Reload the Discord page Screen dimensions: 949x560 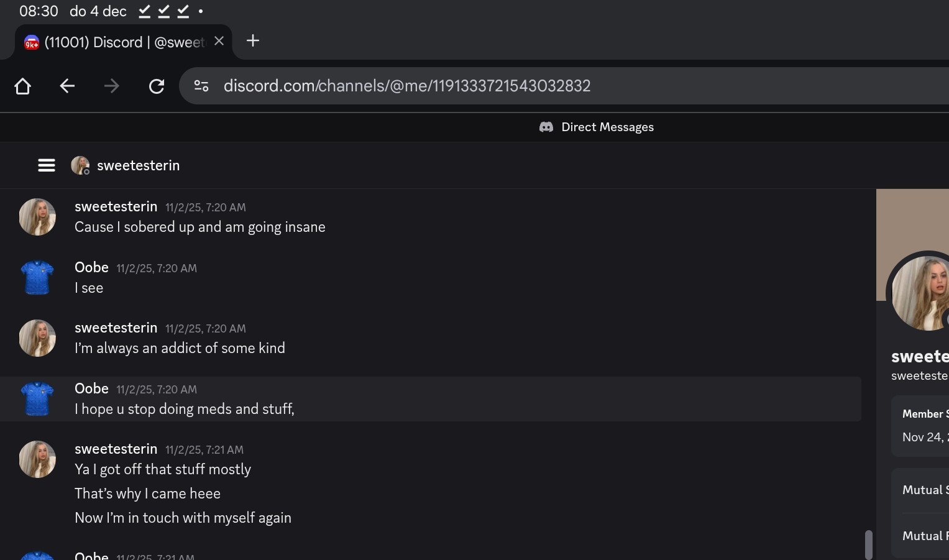(x=157, y=86)
